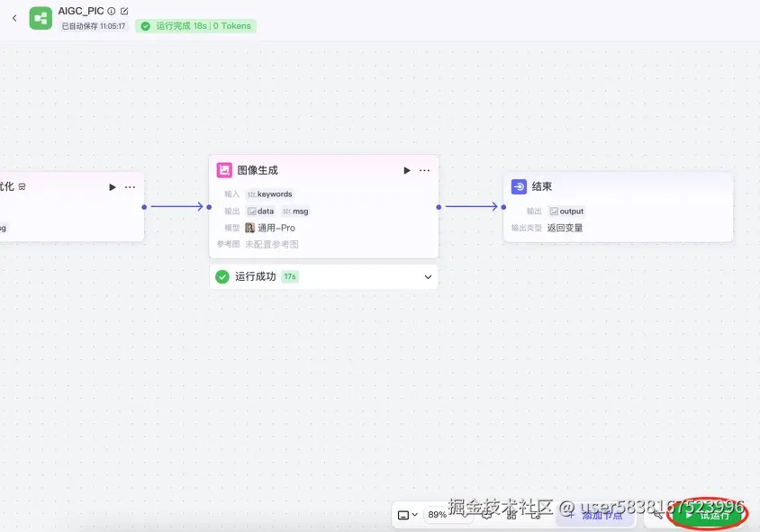Click the pink 图像生成 node icon
This screenshot has height=532, width=760.
tap(223, 169)
